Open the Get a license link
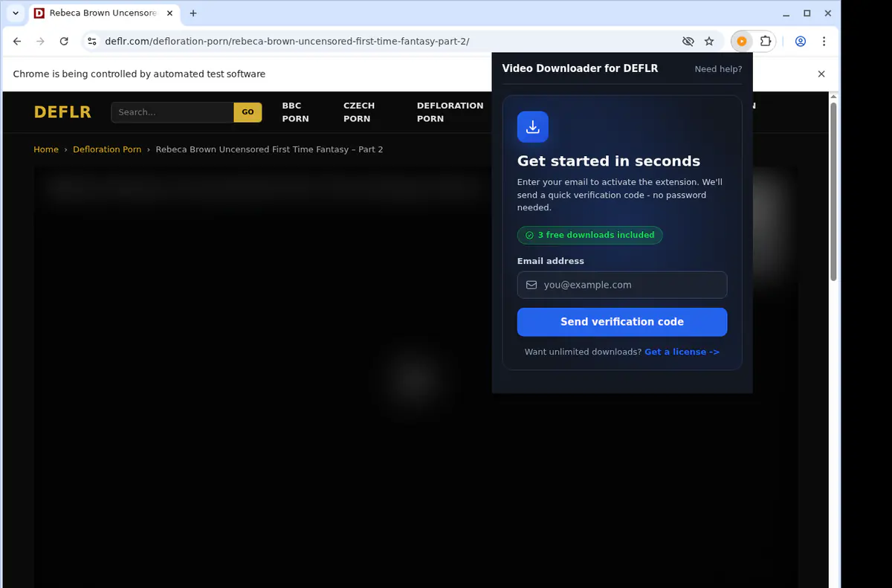This screenshot has height=588, width=892. tap(682, 352)
